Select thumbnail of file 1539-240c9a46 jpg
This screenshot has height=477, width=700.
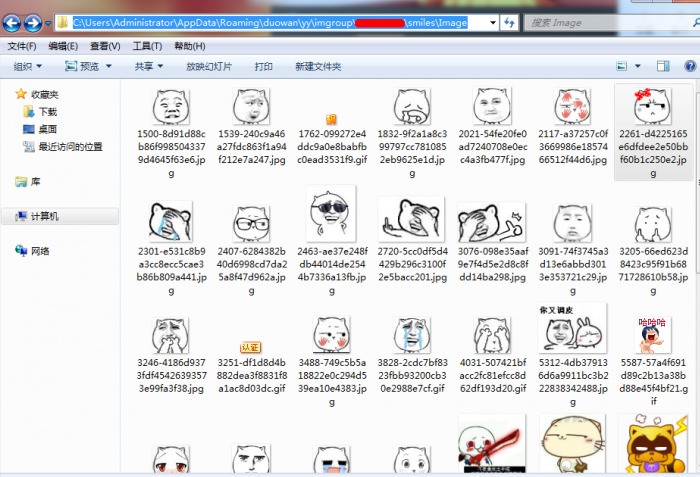(251, 107)
